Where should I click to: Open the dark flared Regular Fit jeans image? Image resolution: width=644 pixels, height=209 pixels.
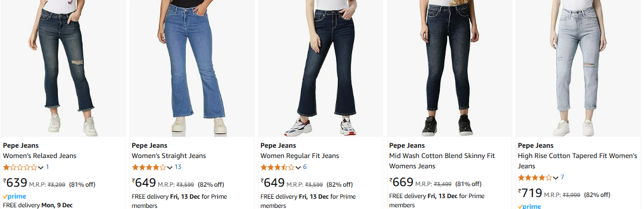coord(321,68)
